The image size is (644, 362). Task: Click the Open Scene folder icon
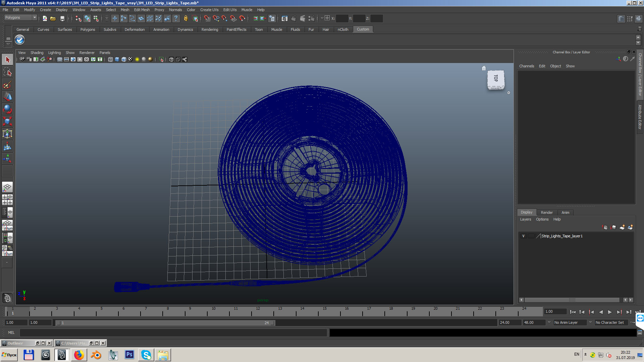tap(53, 18)
